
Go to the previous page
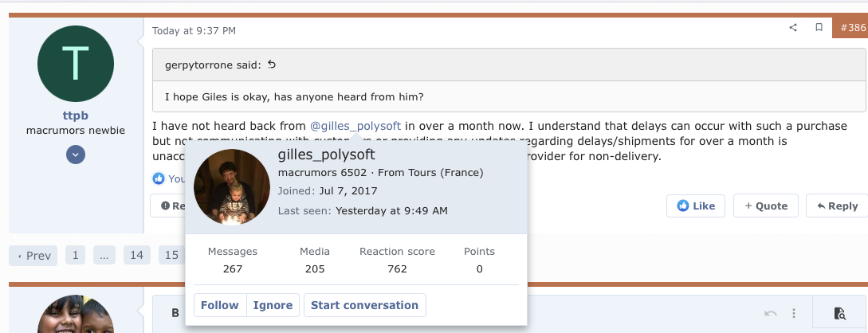click(x=33, y=255)
